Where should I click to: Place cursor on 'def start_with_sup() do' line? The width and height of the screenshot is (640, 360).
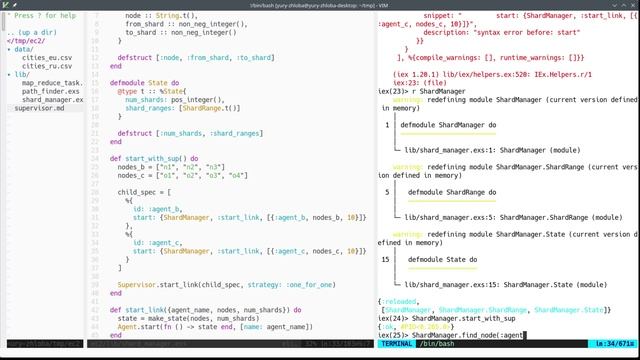154,158
